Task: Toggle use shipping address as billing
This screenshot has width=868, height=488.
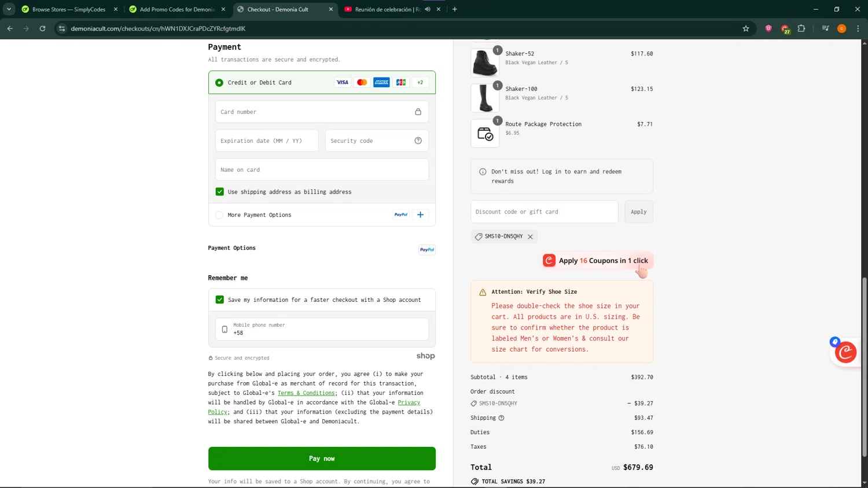Action: pos(220,191)
